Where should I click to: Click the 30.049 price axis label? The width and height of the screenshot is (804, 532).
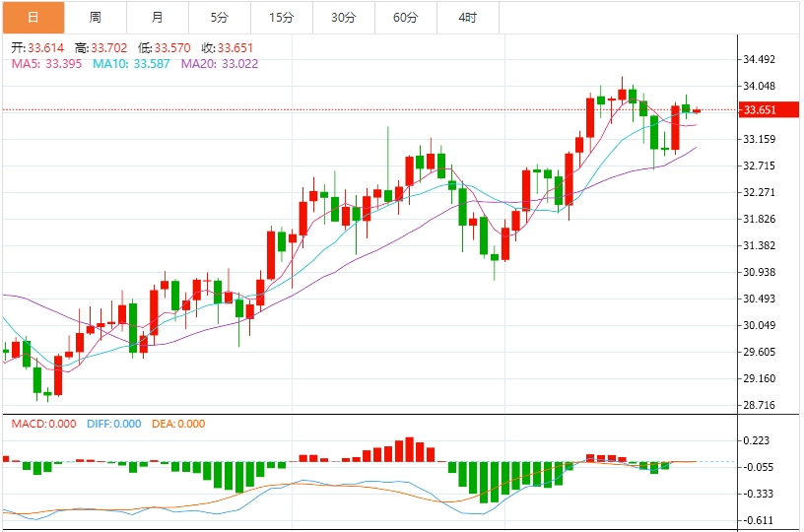[760, 325]
